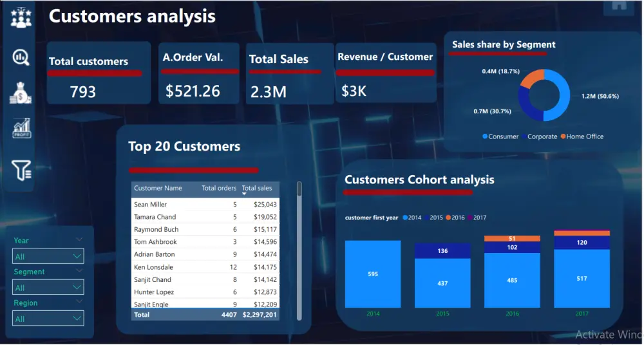Click the 2017 axis label

tap(582, 314)
